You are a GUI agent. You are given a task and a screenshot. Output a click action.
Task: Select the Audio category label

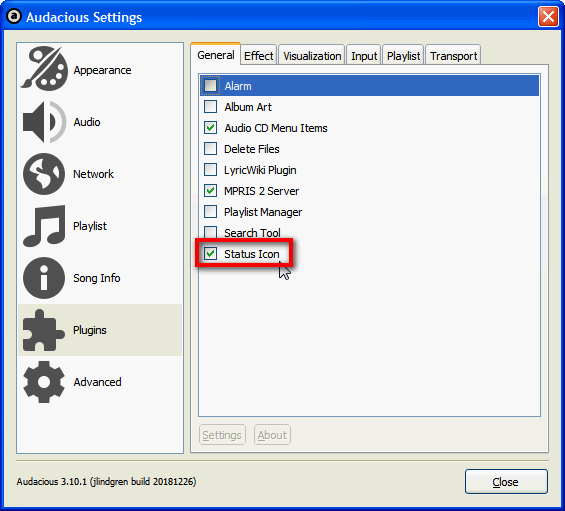[x=87, y=122]
